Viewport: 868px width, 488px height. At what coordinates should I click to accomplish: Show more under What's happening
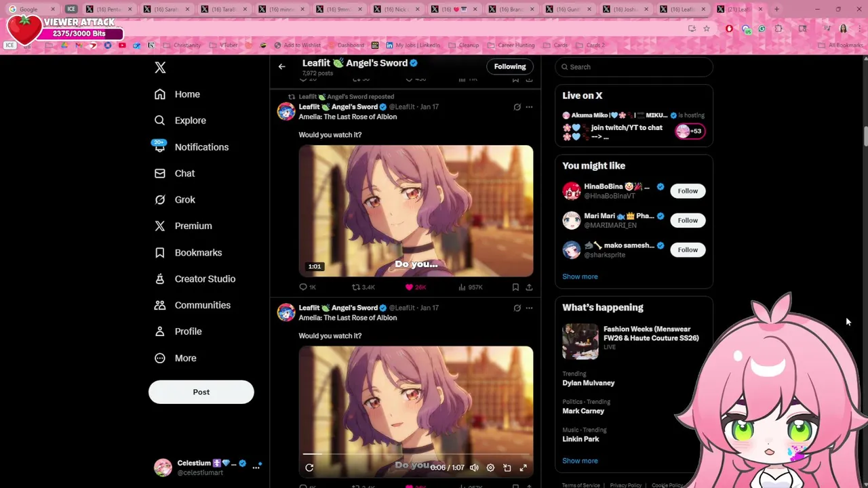(x=580, y=461)
